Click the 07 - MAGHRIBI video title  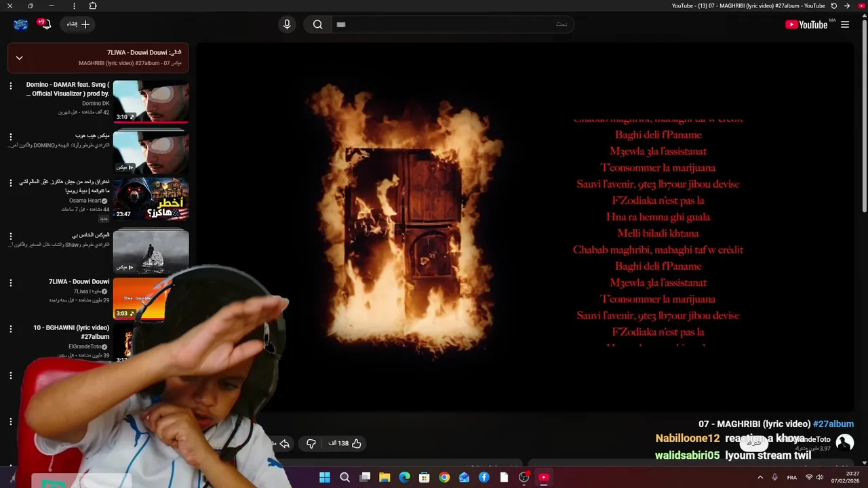pyautogui.click(x=755, y=424)
